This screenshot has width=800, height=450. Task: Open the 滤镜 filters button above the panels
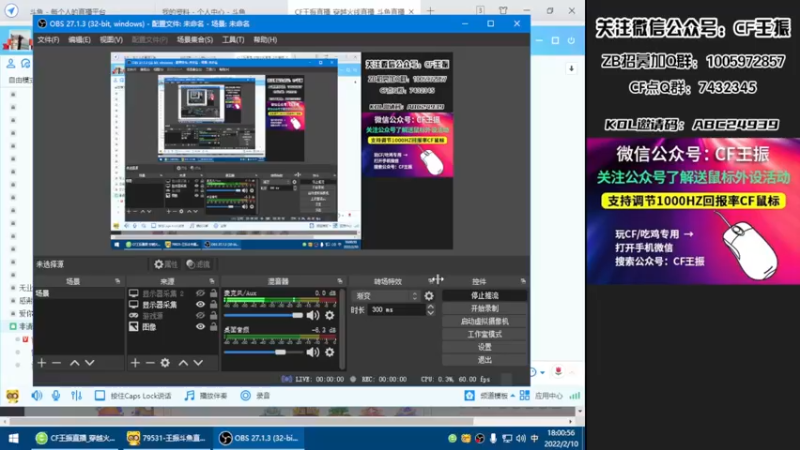(198, 264)
